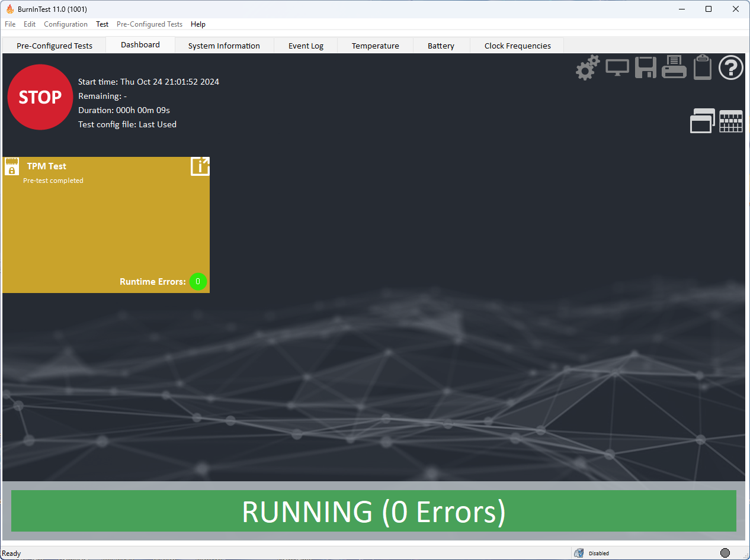750x560 pixels.
Task: Open the Help menu
Action: pyautogui.click(x=198, y=24)
